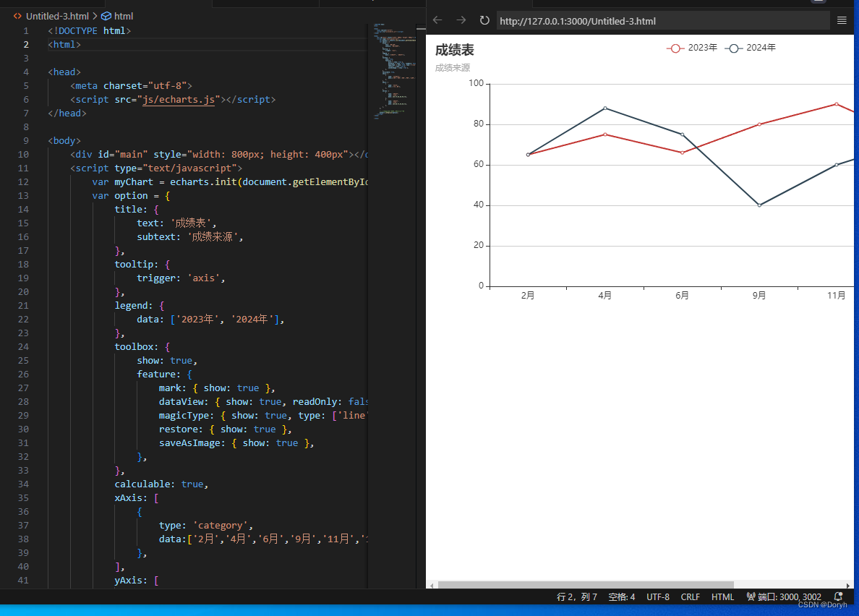The height and width of the screenshot is (616, 859).
Task: Click 'legend' on code line 21
Action: click(x=131, y=306)
